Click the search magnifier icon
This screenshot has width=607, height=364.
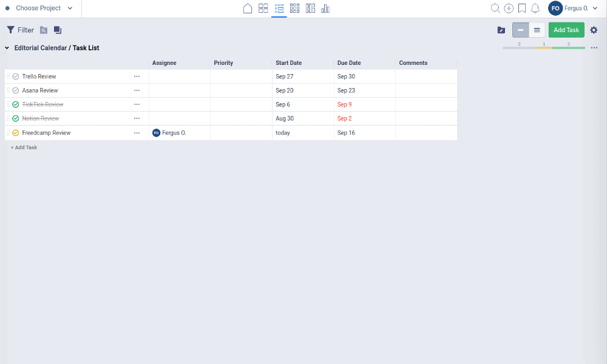(495, 8)
